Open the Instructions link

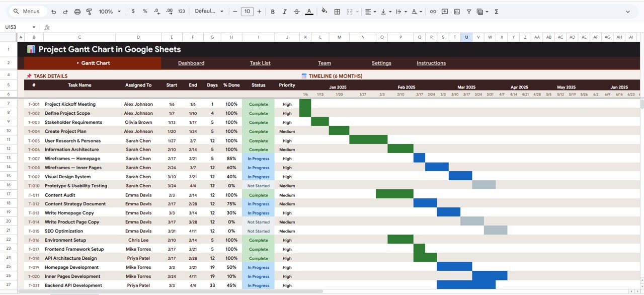click(431, 63)
